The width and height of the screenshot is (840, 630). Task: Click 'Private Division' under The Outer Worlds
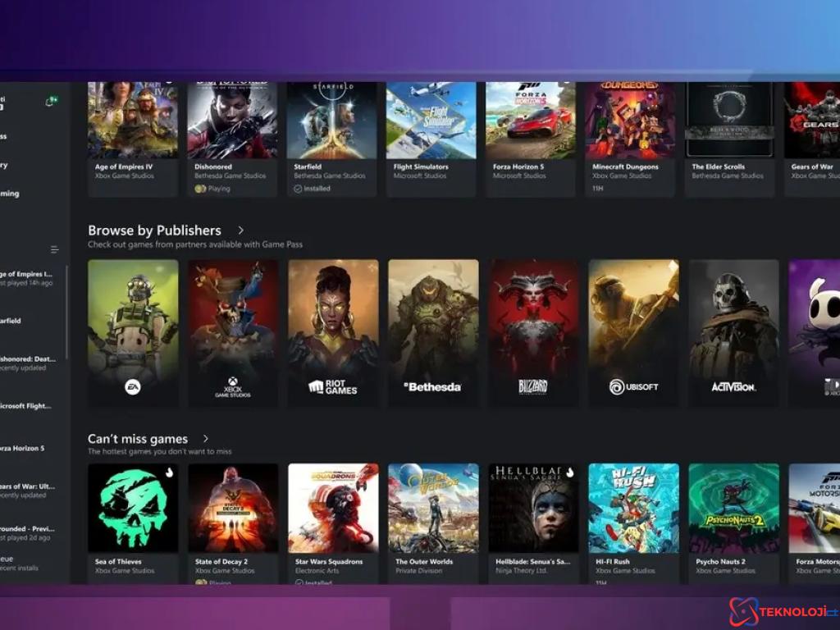click(419, 571)
